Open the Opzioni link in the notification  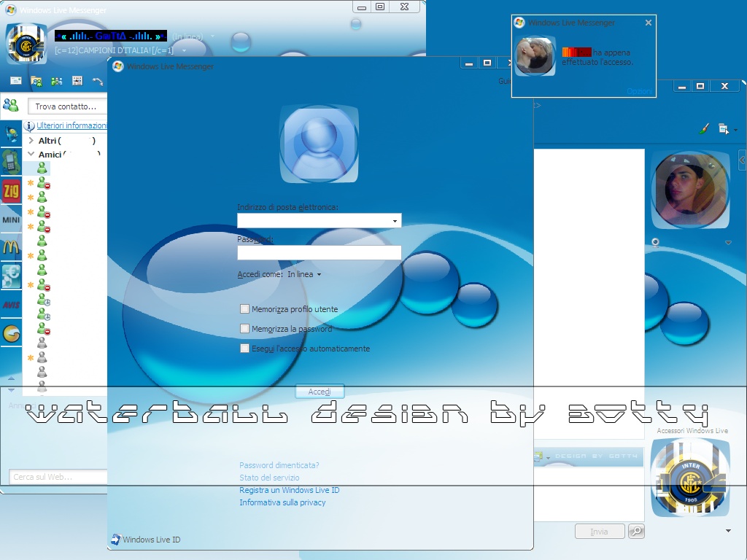[x=639, y=91]
